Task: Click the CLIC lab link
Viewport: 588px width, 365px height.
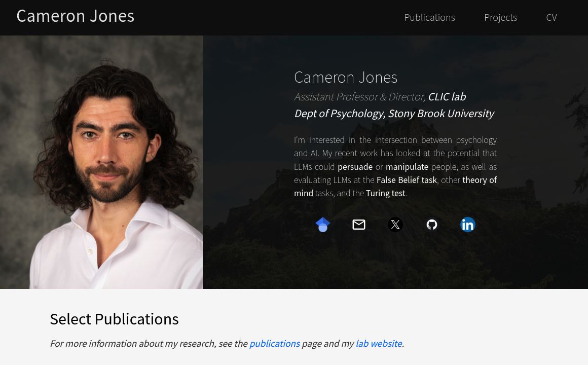Action: [x=447, y=96]
